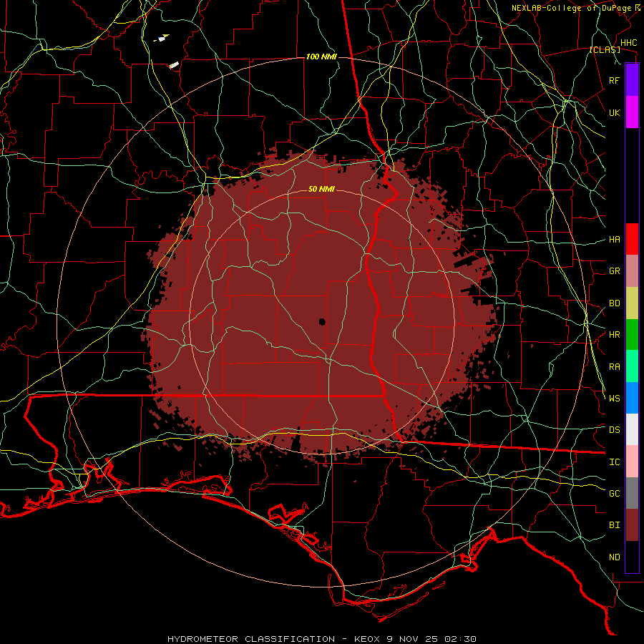
Task: Click the light pink IC legend swatch
Action: tap(632, 462)
